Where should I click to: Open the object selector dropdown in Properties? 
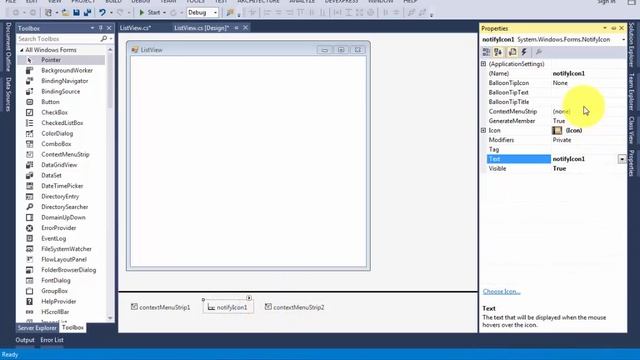click(623, 40)
